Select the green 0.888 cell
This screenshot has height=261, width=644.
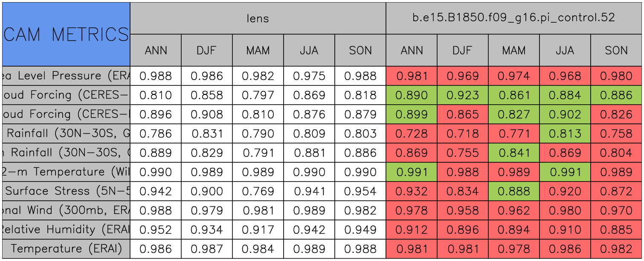pyautogui.click(x=513, y=191)
